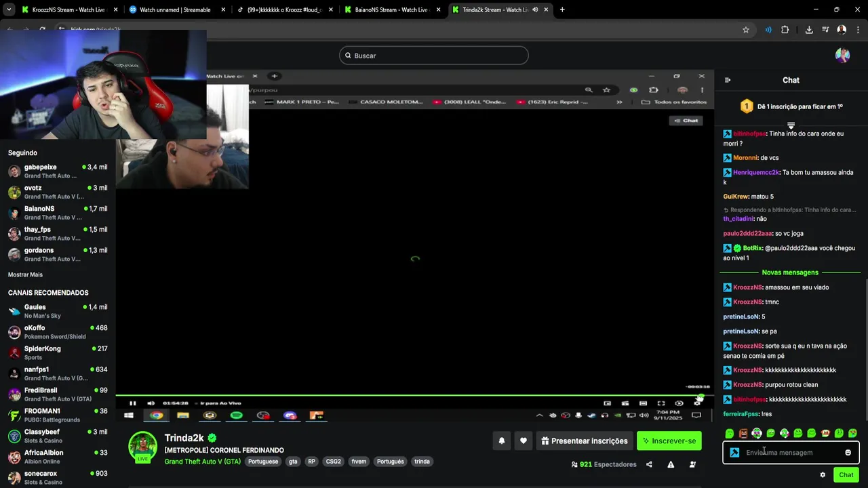Viewport: 868px width, 488px height.
Task: Open the emoji picker in chat input
Action: pos(848,453)
